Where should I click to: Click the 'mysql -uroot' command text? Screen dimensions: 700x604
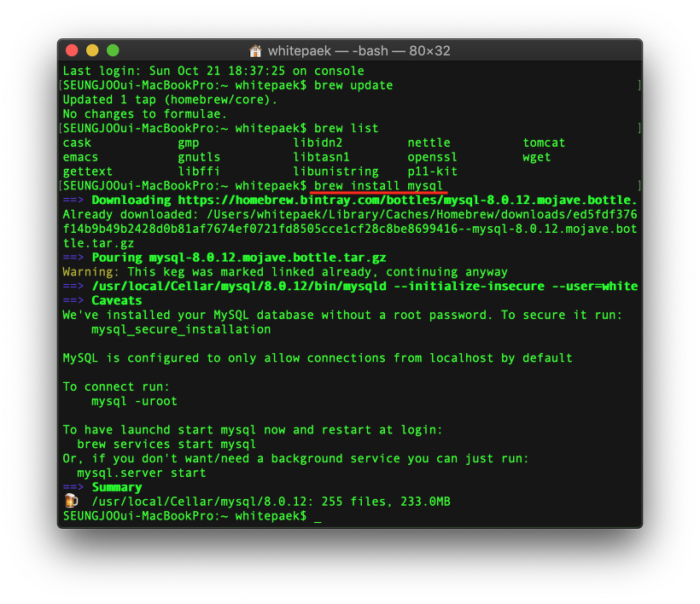tap(134, 402)
